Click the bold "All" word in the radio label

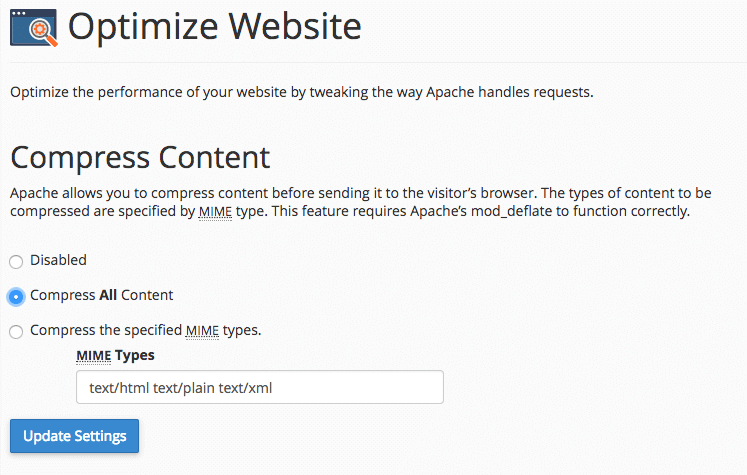(108, 295)
